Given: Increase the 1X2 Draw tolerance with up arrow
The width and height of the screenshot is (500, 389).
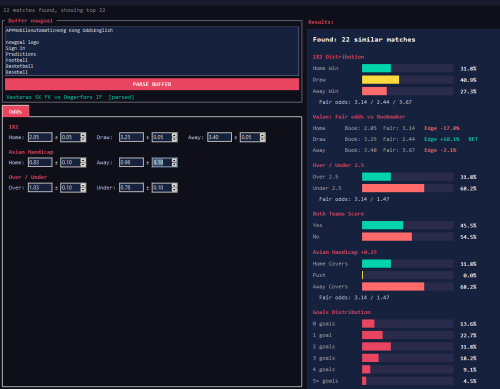Looking at the screenshot, I should (174, 135).
